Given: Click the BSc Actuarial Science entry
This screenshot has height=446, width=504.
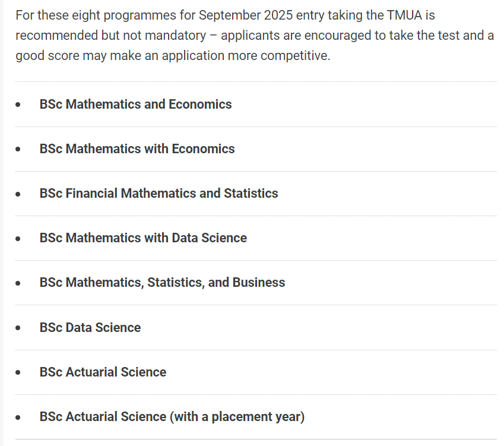Looking at the screenshot, I should [103, 372].
